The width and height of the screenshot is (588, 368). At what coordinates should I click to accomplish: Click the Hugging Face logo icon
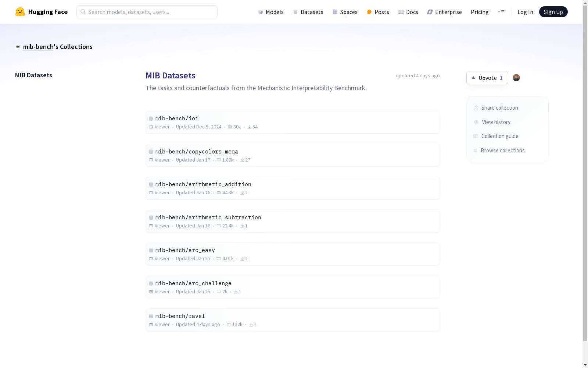tap(20, 12)
